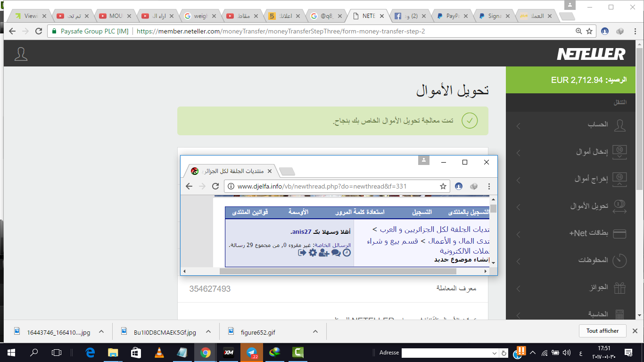Click the الحساب person icon in sidebar

pyautogui.click(x=619, y=125)
